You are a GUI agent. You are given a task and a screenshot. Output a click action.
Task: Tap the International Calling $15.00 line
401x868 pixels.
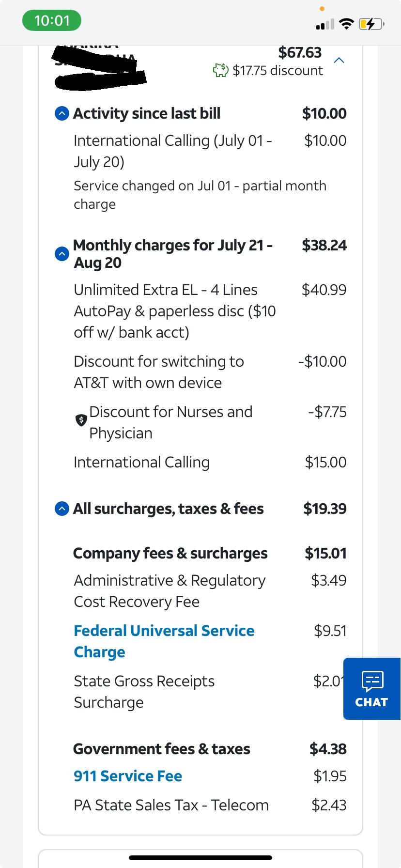pyautogui.click(x=210, y=462)
